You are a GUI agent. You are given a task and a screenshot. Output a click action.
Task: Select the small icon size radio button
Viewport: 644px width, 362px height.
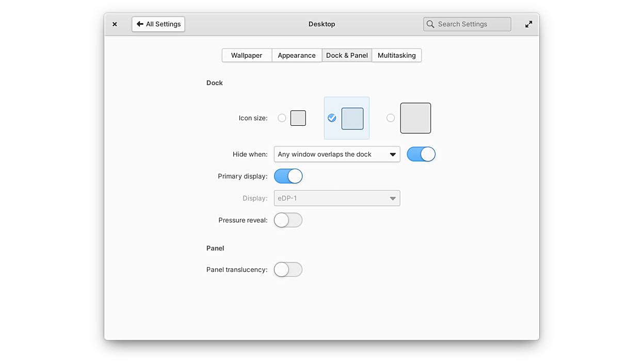pos(282,118)
